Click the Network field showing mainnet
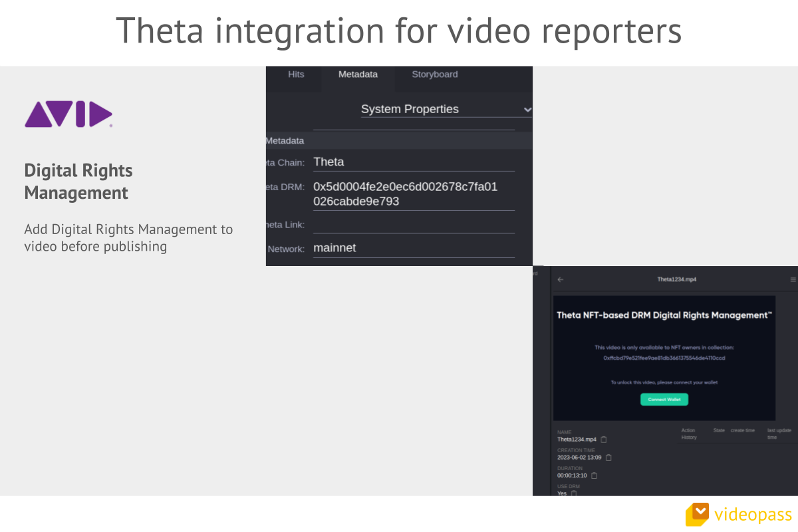This screenshot has width=798, height=532. point(414,248)
